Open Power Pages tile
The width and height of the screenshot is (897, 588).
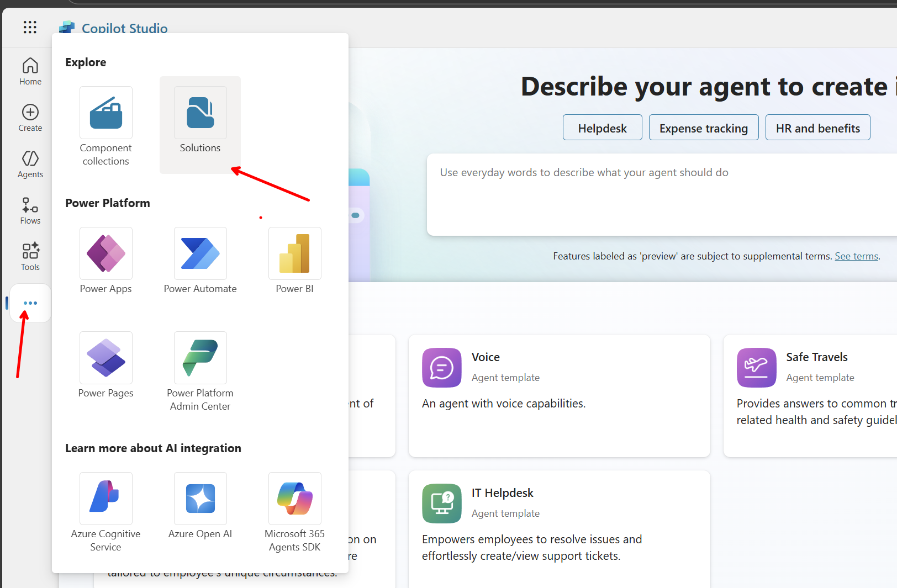click(106, 358)
